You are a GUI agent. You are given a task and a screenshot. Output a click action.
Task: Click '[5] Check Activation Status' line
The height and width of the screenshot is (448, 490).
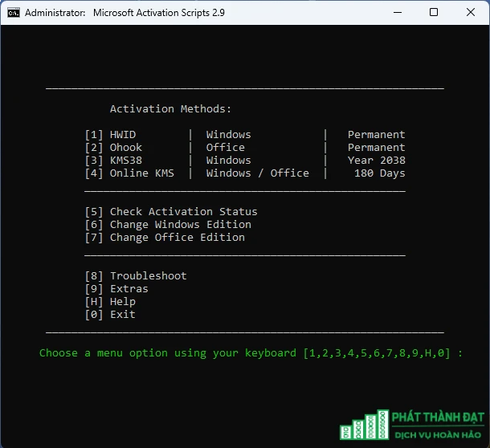[x=171, y=212]
